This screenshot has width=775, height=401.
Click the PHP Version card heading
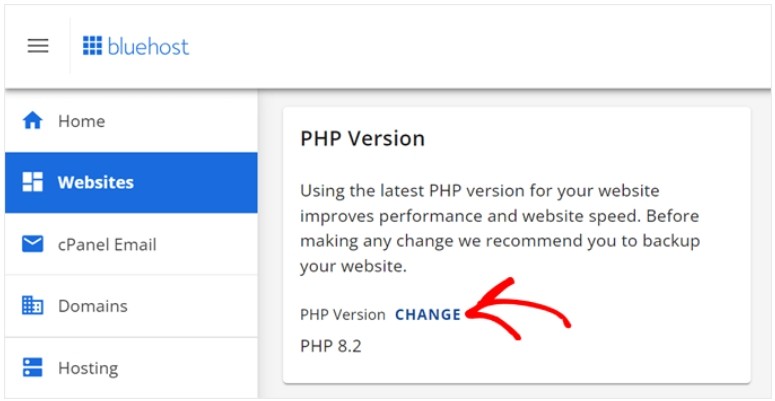click(x=362, y=139)
